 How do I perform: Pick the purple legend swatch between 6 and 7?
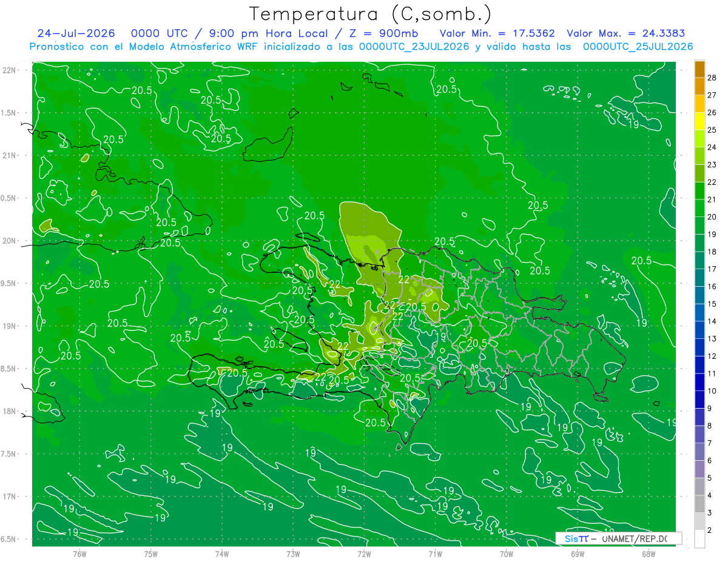tap(699, 452)
